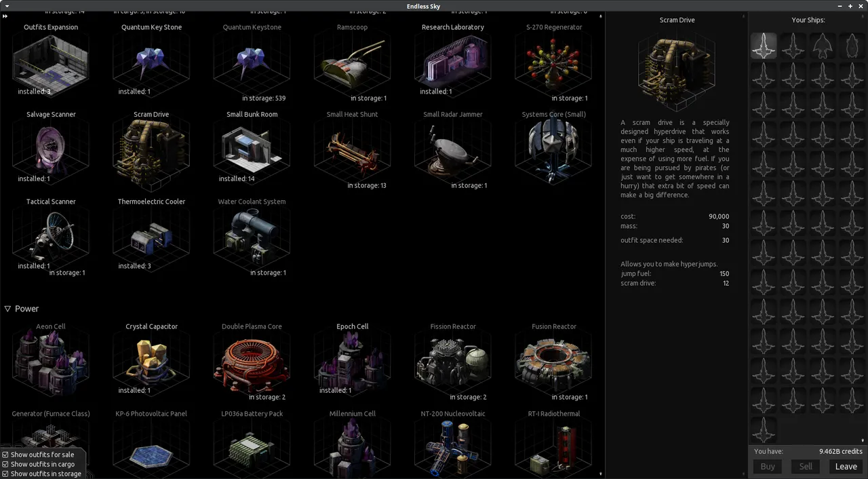Choose the KP-6 Photovoltaic Panel outfit
868x479 pixels.
coord(151,444)
